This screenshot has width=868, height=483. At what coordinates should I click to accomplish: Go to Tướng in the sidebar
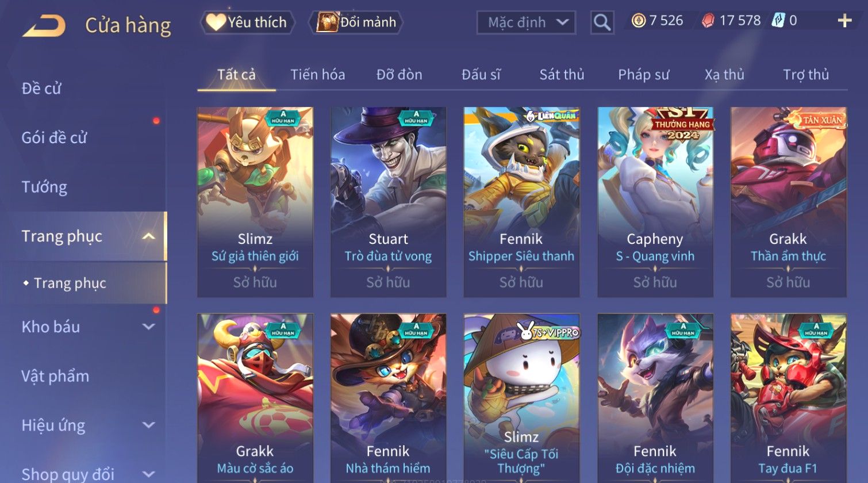44,187
